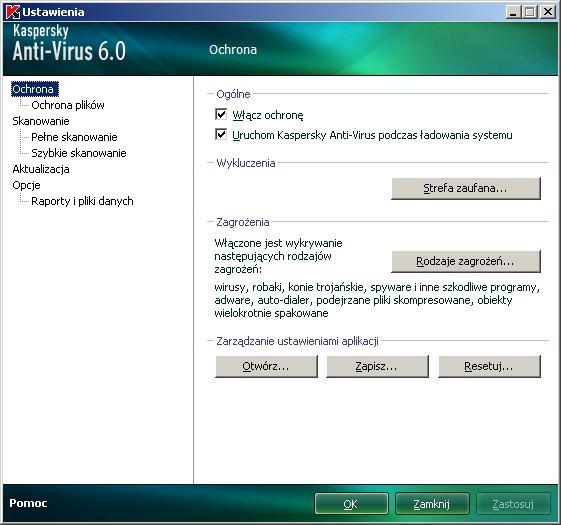The image size is (561, 525).
Task: Click the Zastosuj button
Action: (513, 504)
